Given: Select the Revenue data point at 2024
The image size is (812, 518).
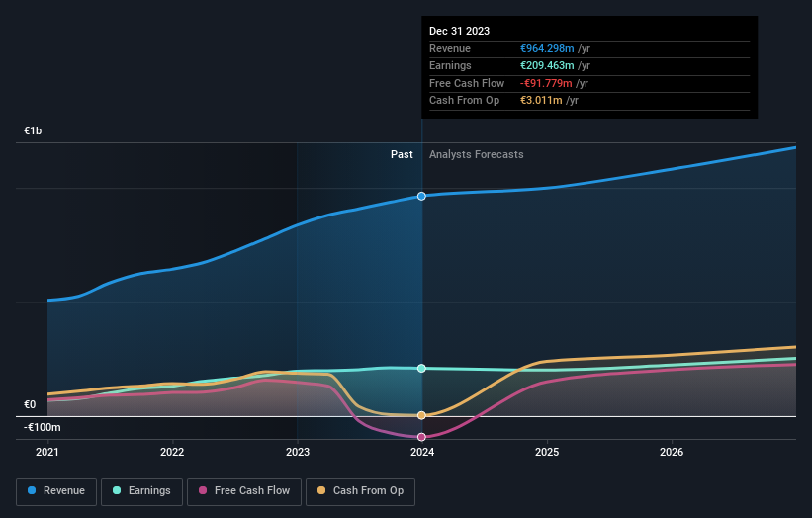Looking at the screenshot, I should pyautogui.click(x=421, y=196).
